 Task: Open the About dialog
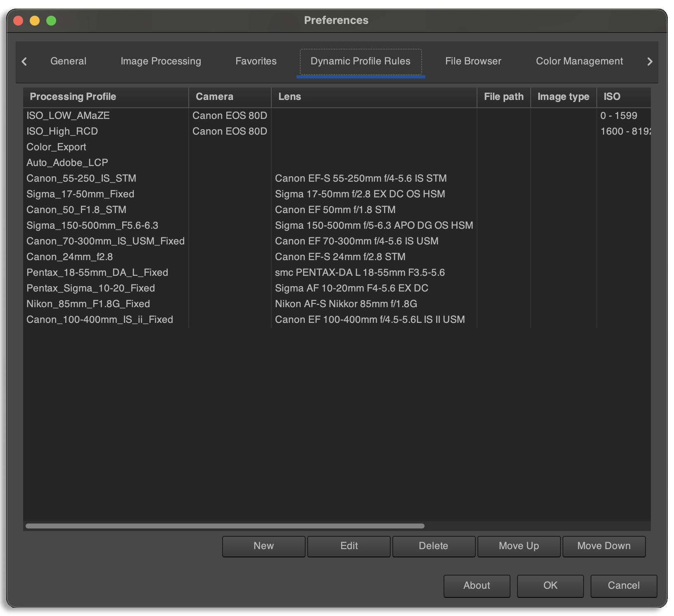(x=477, y=585)
